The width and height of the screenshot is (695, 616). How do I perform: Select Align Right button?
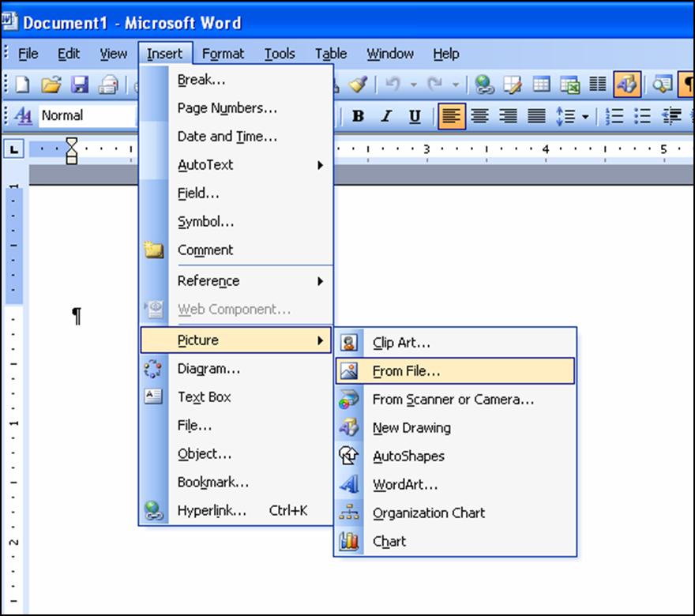[508, 116]
